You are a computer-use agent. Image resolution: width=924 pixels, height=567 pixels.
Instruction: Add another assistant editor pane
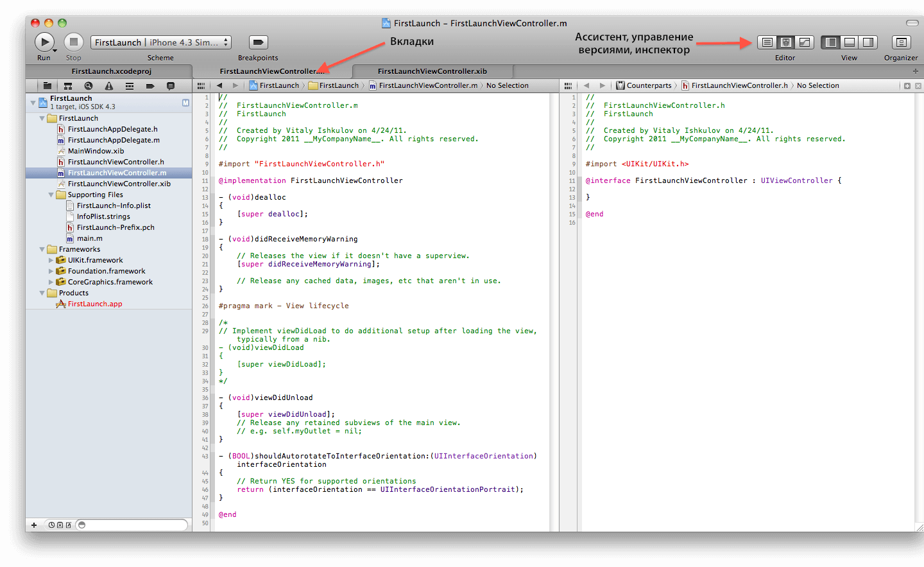coord(907,86)
